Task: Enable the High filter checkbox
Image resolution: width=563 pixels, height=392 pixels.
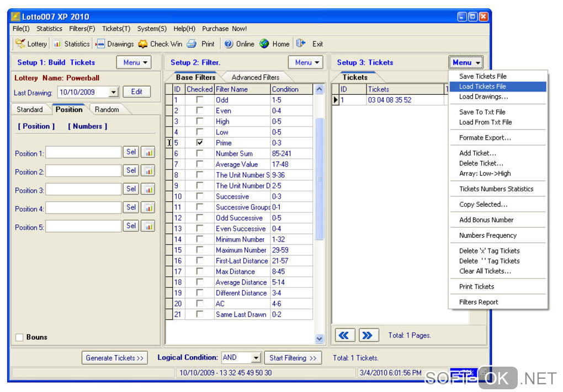Action: [200, 121]
